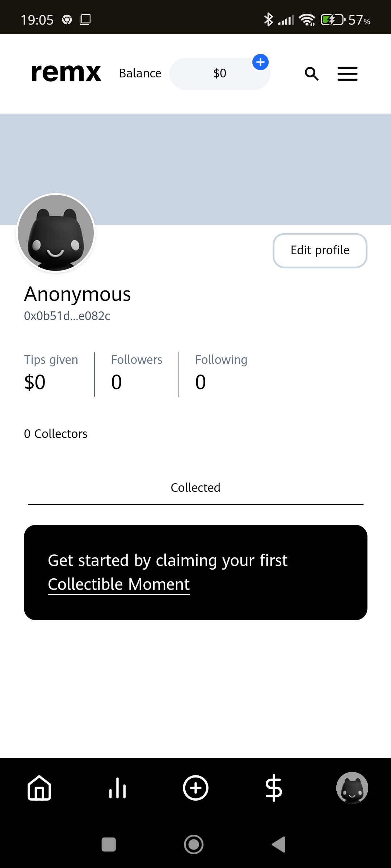Open the Followers count
391x868 pixels.
pyautogui.click(x=136, y=373)
